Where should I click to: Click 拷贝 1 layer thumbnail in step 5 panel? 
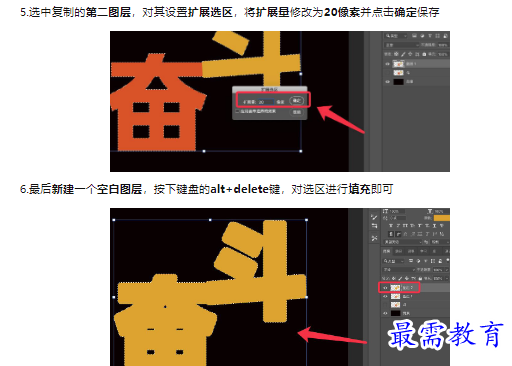coord(399,64)
